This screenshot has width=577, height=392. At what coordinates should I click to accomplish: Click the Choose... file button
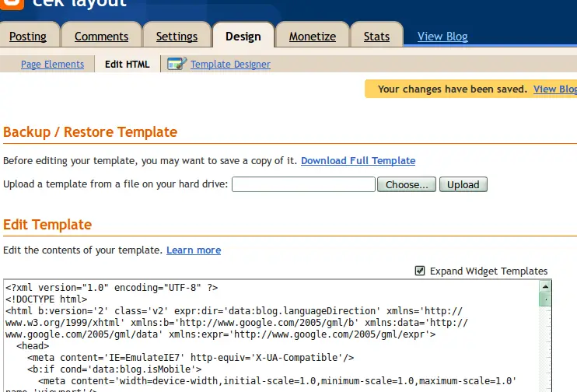(407, 184)
